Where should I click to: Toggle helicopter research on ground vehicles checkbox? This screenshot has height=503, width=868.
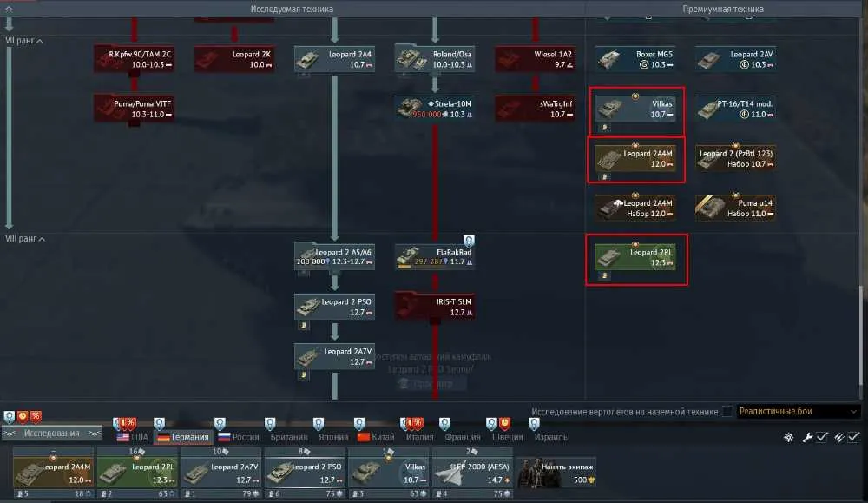tap(727, 412)
